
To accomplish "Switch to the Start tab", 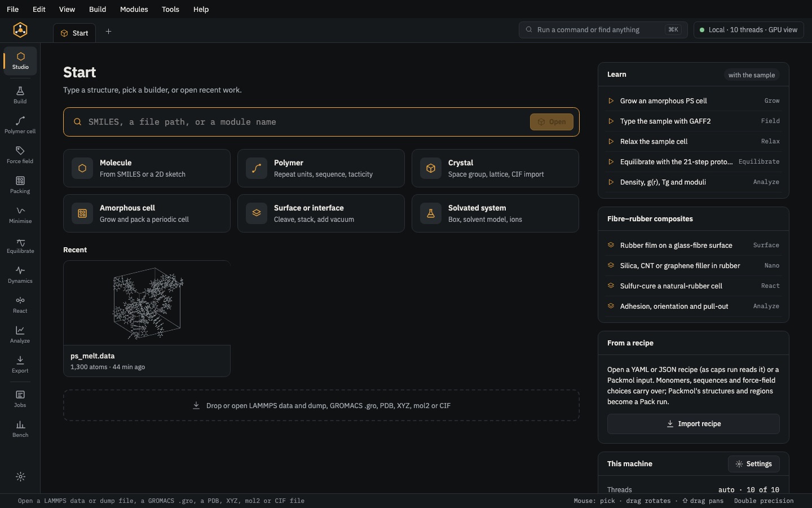I will [74, 33].
